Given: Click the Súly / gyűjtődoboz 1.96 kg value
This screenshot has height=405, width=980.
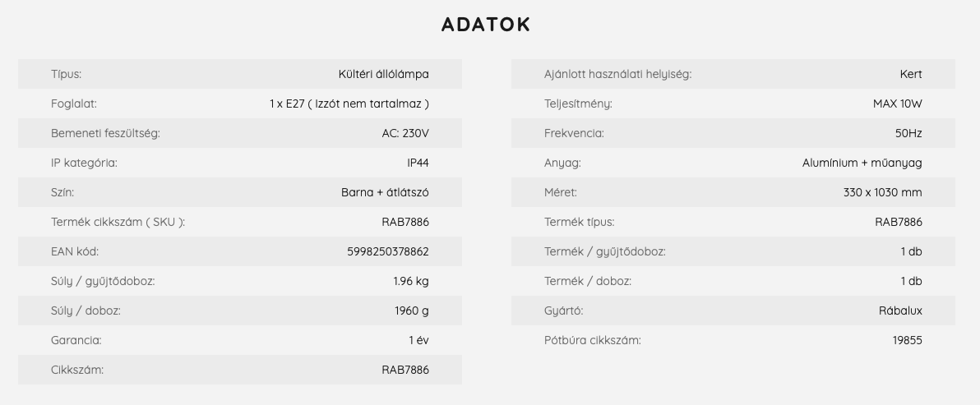Looking at the screenshot, I should point(410,282).
